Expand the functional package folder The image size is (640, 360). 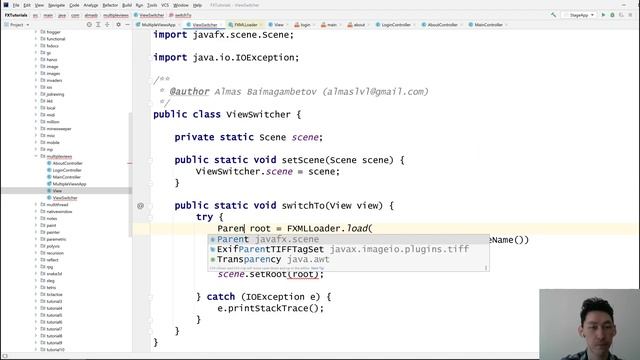(36, 39)
